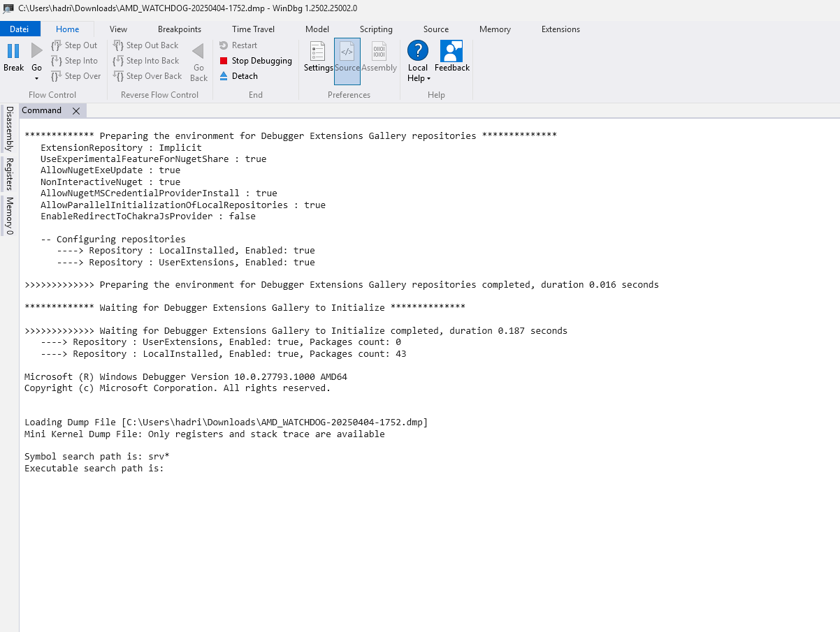Click the Go play icon
Viewport: 840px width, 632px height.
[x=37, y=51]
